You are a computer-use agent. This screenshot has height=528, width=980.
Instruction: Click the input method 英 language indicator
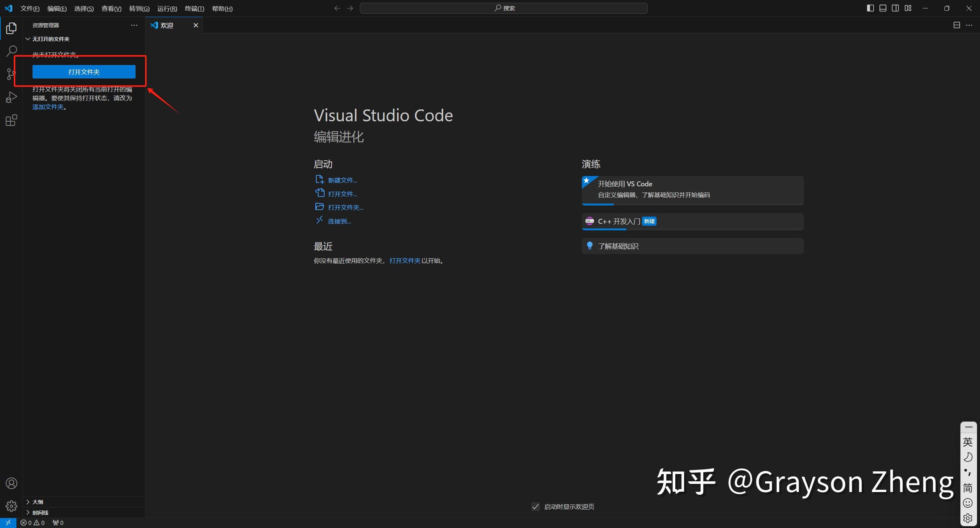point(968,442)
